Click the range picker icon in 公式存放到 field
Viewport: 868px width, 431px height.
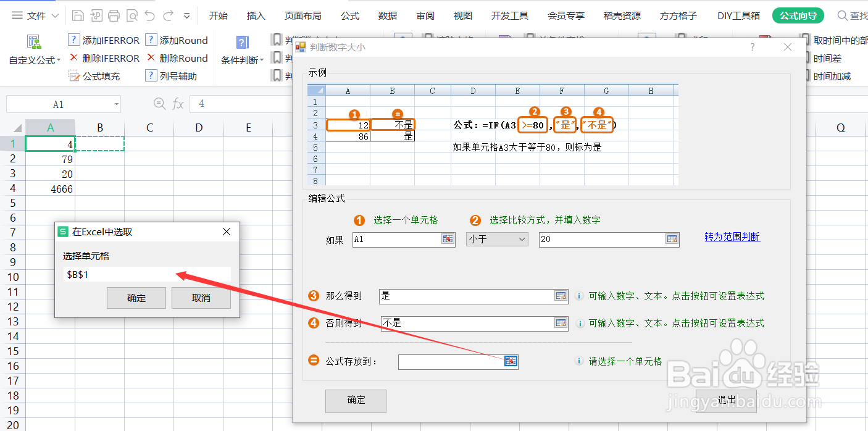pos(511,361)
